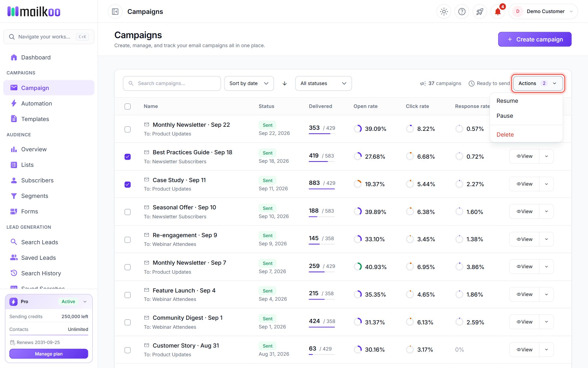588x368 pixels.
Task: Check Seasonal Offer · Sep 10 checkbox
Action: tap(127, 212)
